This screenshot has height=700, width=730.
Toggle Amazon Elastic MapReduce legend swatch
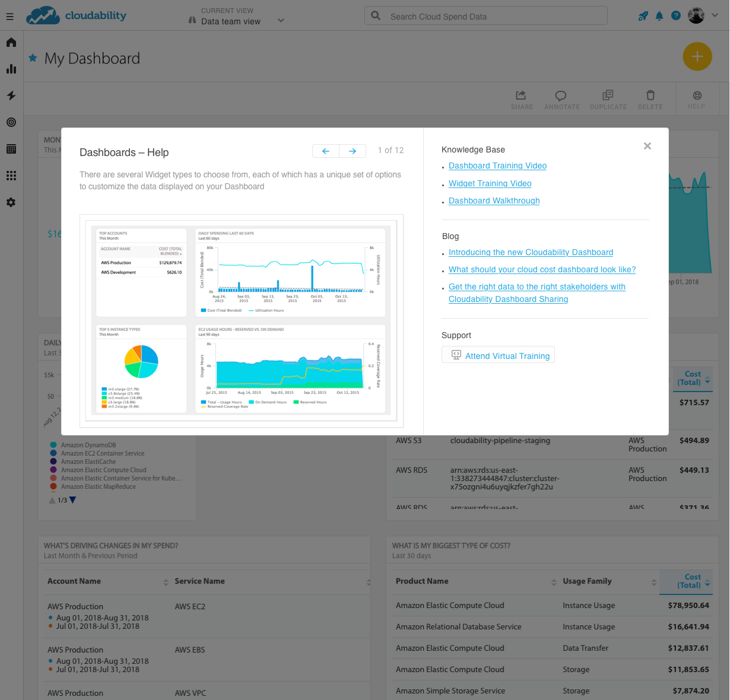point(53,486)
